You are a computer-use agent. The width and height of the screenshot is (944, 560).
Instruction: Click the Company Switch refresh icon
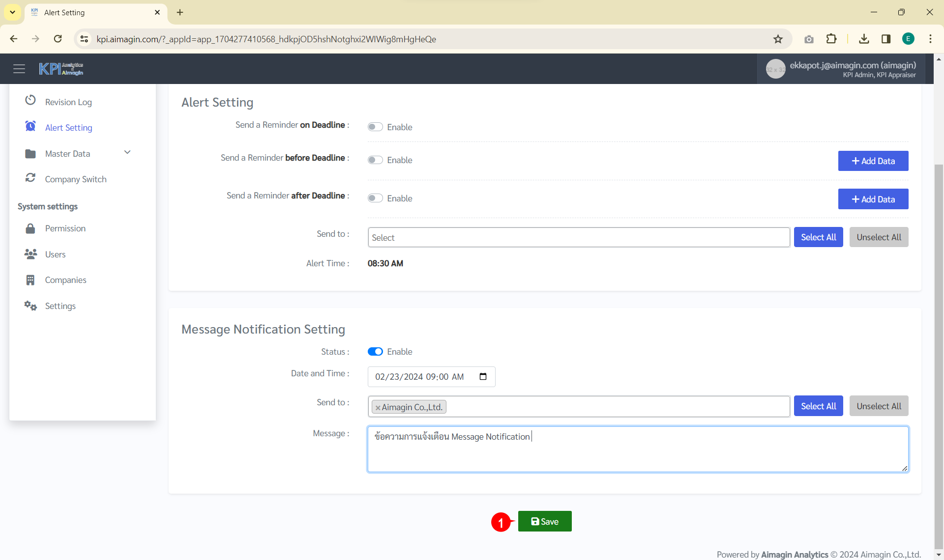point(30,178)
